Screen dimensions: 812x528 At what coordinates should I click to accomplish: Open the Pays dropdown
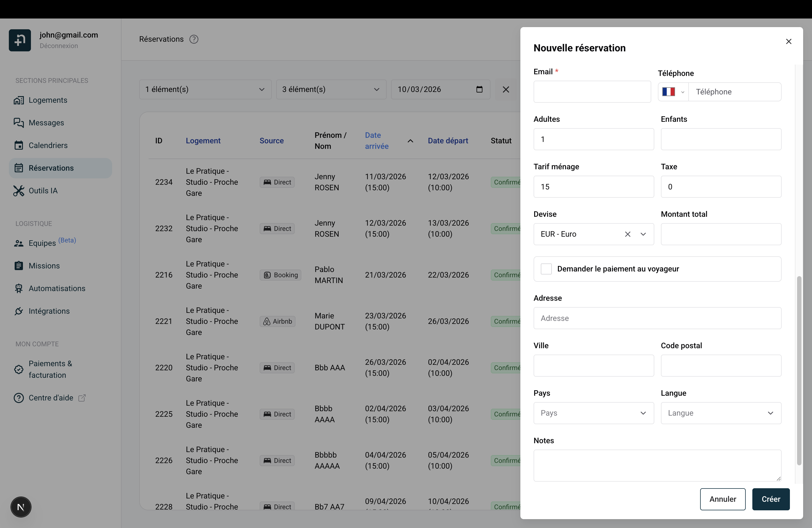click(x=594, y=413)
